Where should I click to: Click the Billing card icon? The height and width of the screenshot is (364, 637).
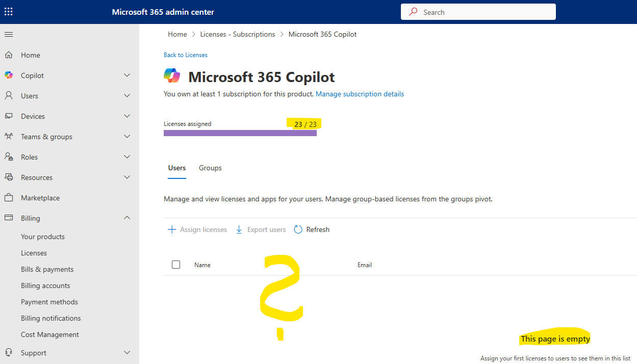(x=9, y=218)
